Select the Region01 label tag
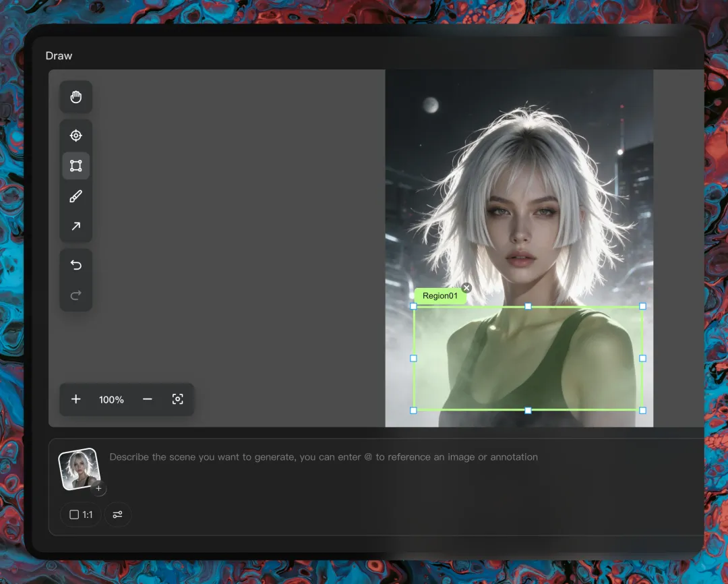The image size is (728, 584). [x=440, y=296]
